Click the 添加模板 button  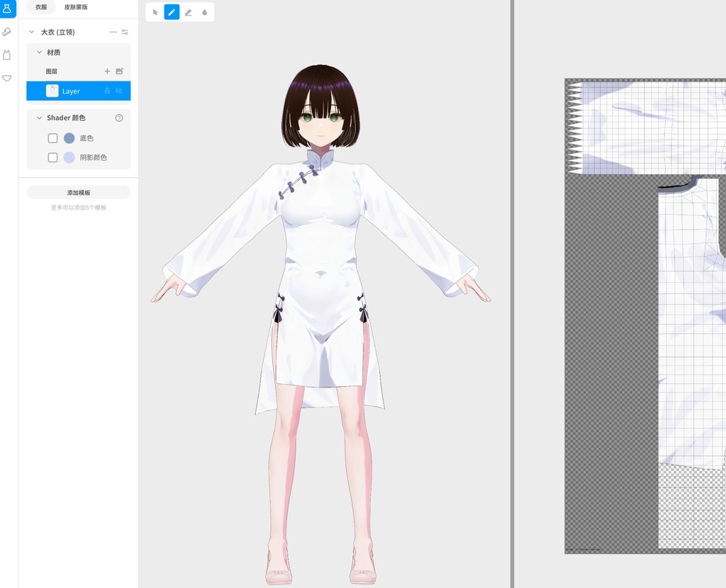point(78,192)
